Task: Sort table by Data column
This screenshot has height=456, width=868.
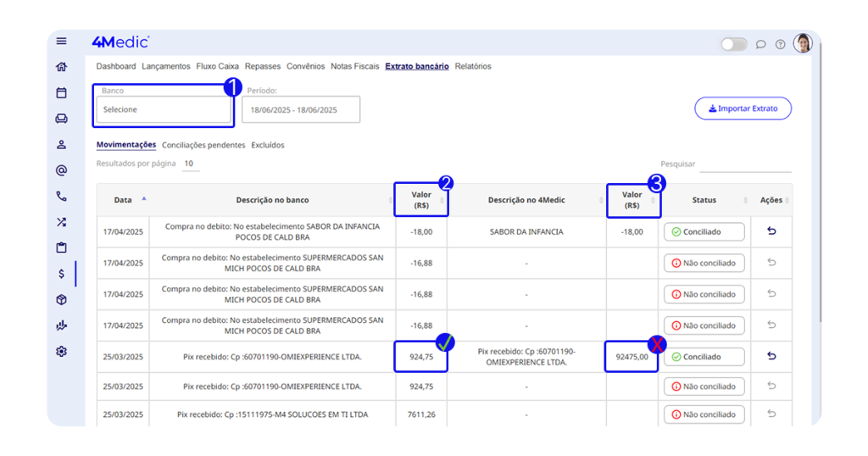Action: [x=124, y=200]
